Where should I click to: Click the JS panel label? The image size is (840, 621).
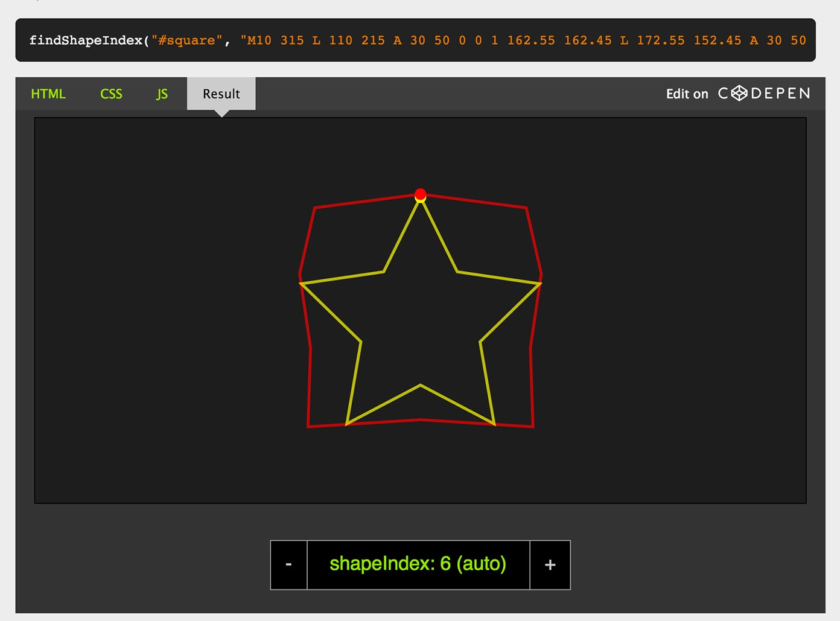click(161, 94)
